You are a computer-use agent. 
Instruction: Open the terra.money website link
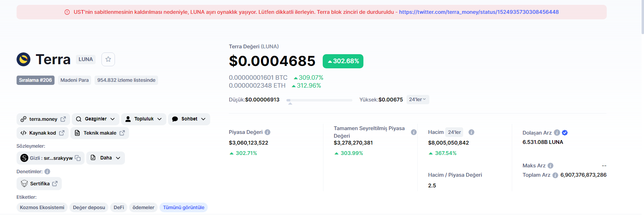[x=43, y=119]
